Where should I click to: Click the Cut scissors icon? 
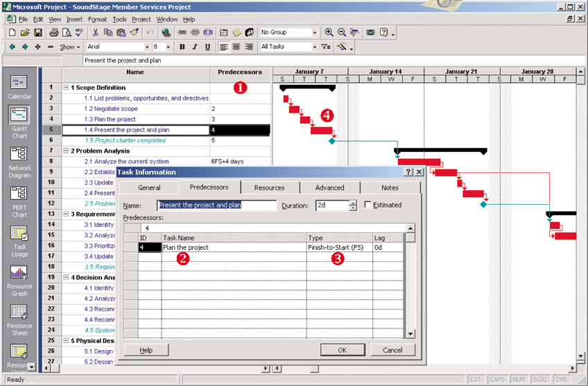point(95,33)
